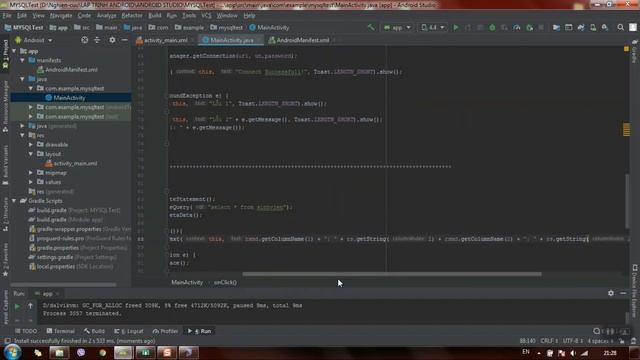Click the CRLF line separator indicator
The width and height of the screenshot is (640, 360).
(x=549, y=341)
